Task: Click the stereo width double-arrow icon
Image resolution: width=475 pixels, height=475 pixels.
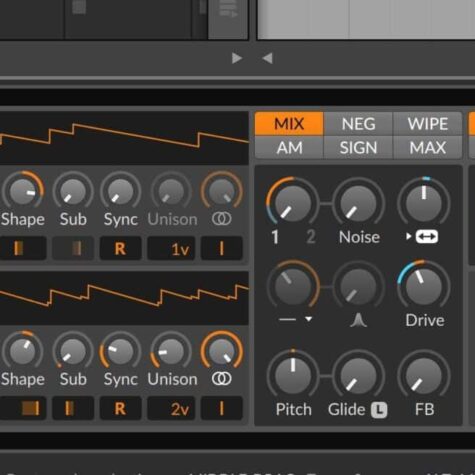Action: click(427, 237)
